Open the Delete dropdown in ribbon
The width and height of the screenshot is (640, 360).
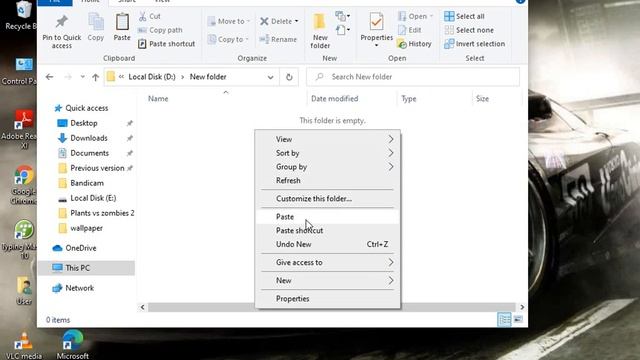point(279,21)
